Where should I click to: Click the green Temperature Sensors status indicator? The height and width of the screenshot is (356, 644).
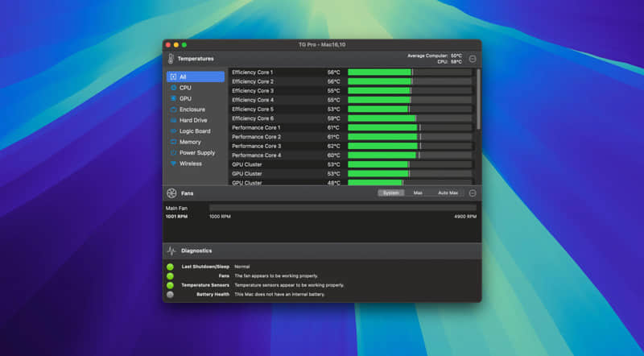(170, 285)
